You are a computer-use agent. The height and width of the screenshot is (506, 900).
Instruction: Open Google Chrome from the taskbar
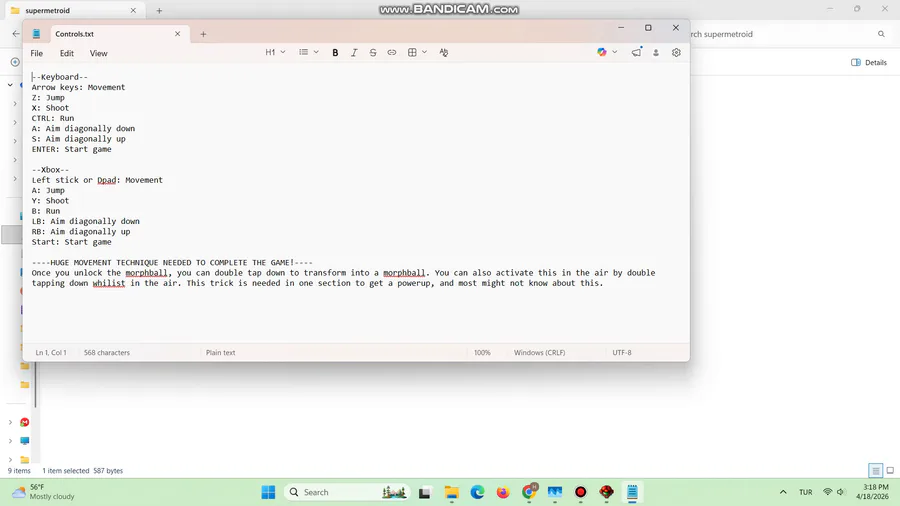click(x=529, y=492)
